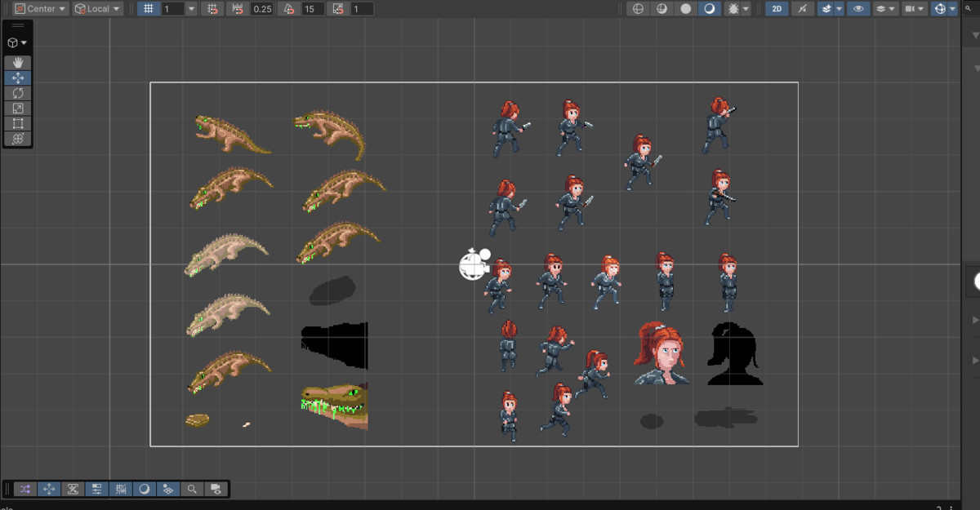The image size is (980, 510).
Task: Select the View hand tool
Action: tap(18, 63)
